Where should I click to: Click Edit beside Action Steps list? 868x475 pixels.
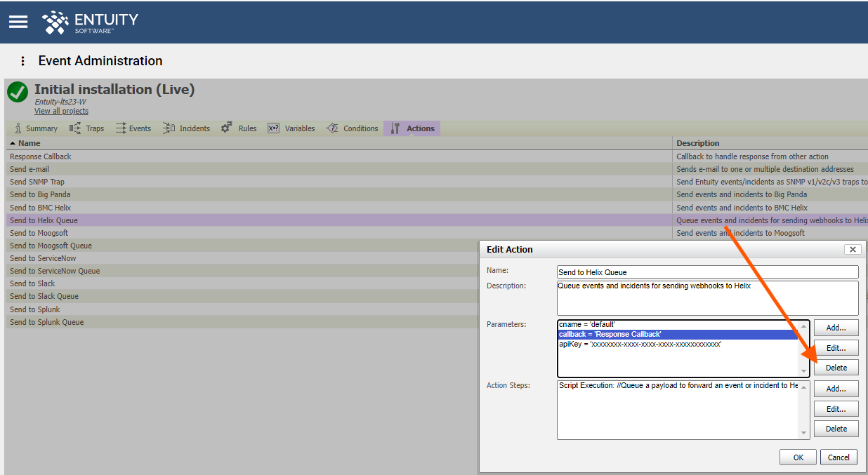tap(836, 409)
